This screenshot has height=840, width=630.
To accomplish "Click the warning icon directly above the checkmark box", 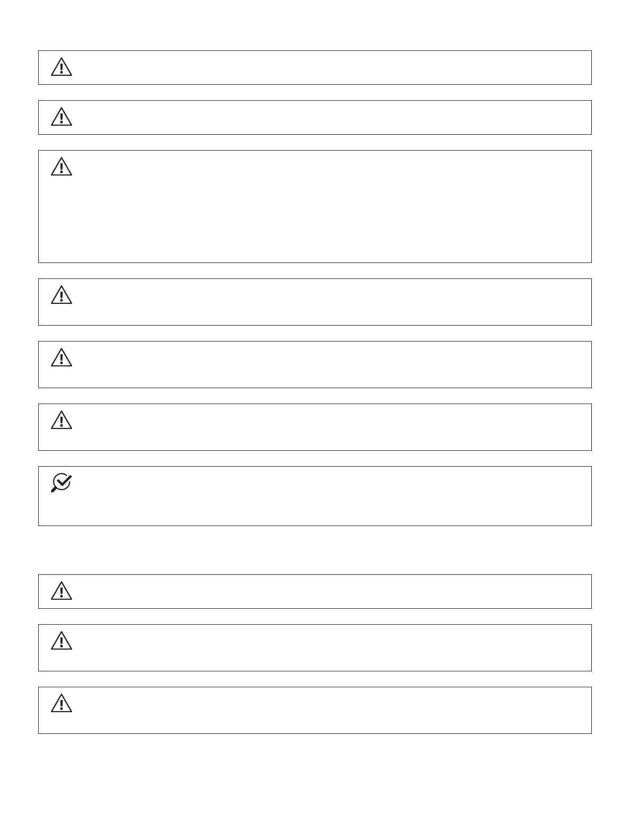I will (x=62, y=421).
